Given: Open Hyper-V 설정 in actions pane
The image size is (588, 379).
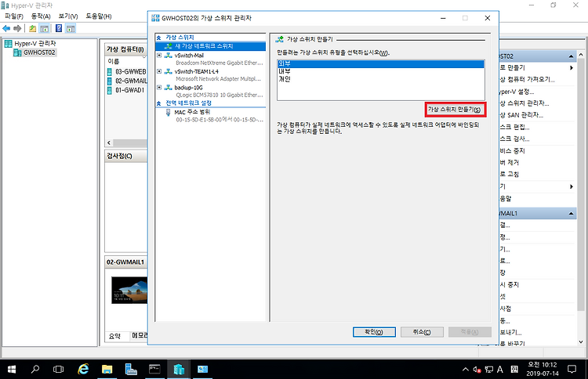Looking at the screenshot, I should pyautogui.click(x=517, y=92).
